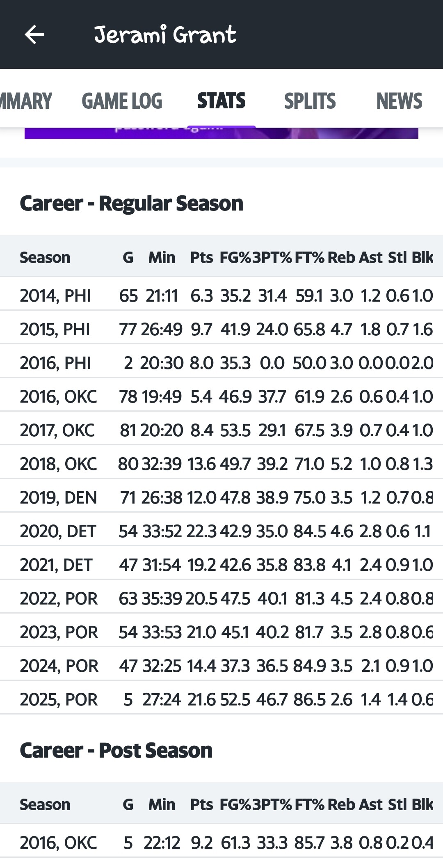
Task: Tap the Jerami Grant page title
Action: (x=165, y=34)
